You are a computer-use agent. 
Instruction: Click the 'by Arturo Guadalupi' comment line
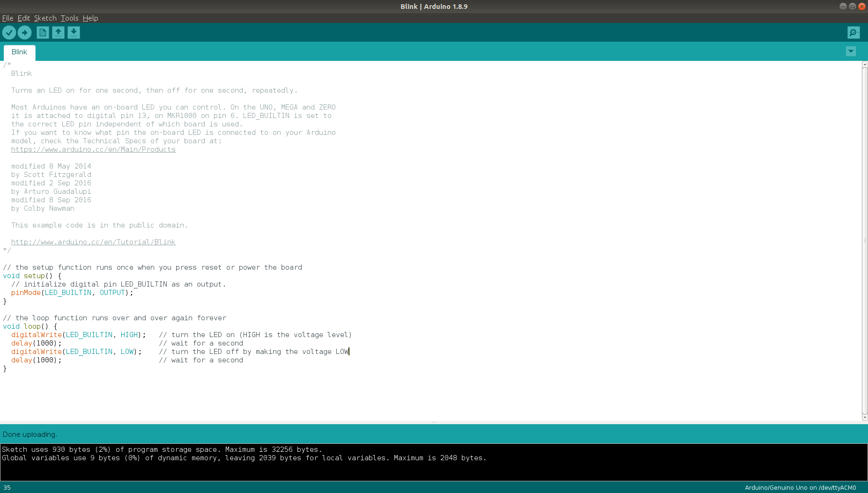(51, 191)
